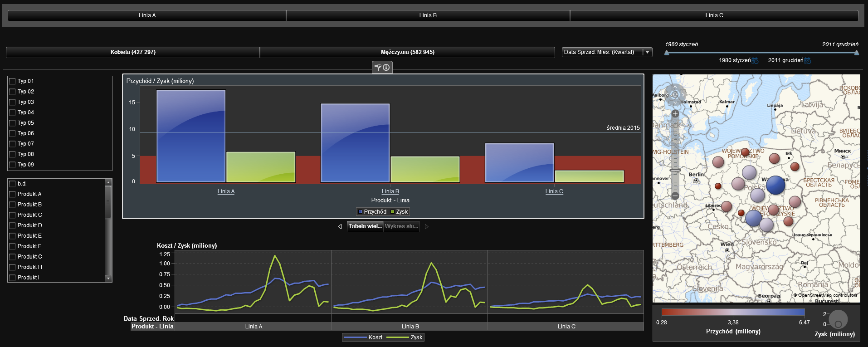Go to next tab with right arrow

(426, 226)
